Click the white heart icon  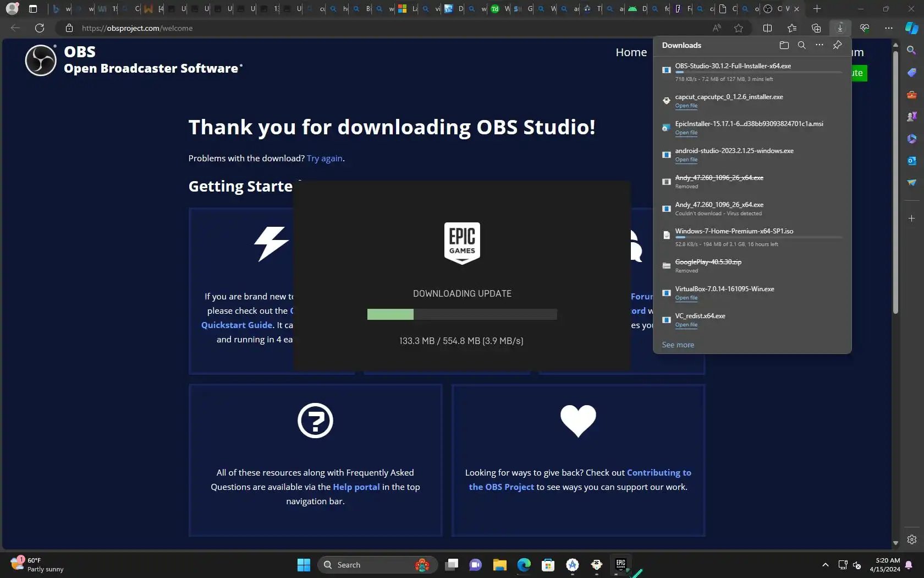tap(578, 421)
